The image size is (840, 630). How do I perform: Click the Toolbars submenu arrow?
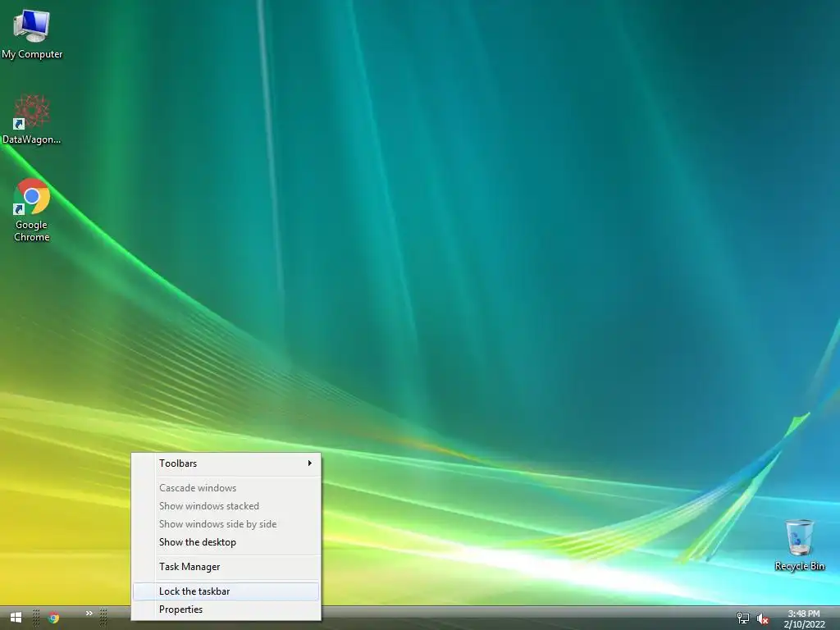309,463
